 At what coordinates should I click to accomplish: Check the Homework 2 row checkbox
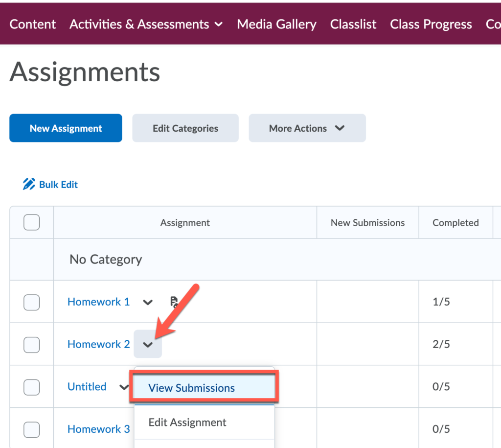(x=31, y=345)
